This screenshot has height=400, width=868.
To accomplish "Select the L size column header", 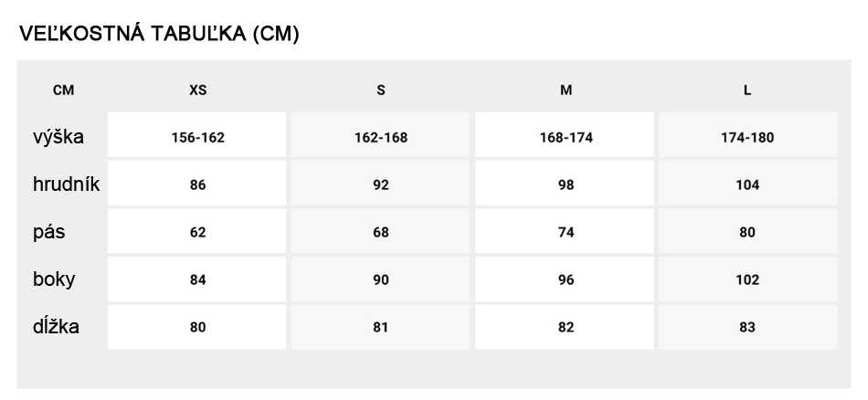I will click(x=747, y=90).
